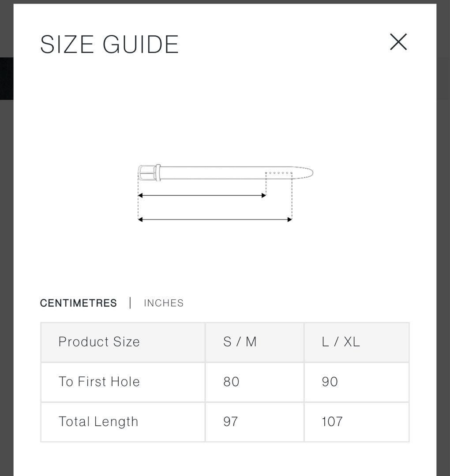Click the longer total-length measurement arrow

215,219
